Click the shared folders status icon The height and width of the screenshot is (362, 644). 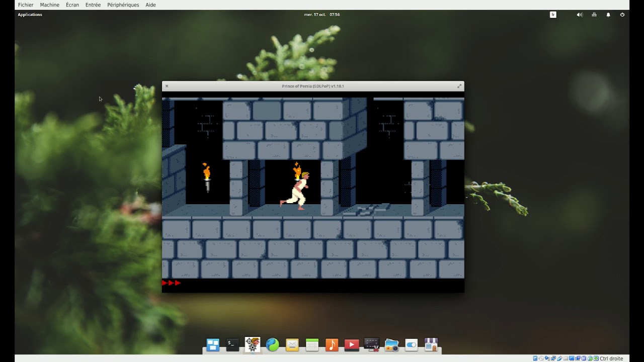pyautogui.click(x=566, y=358)
